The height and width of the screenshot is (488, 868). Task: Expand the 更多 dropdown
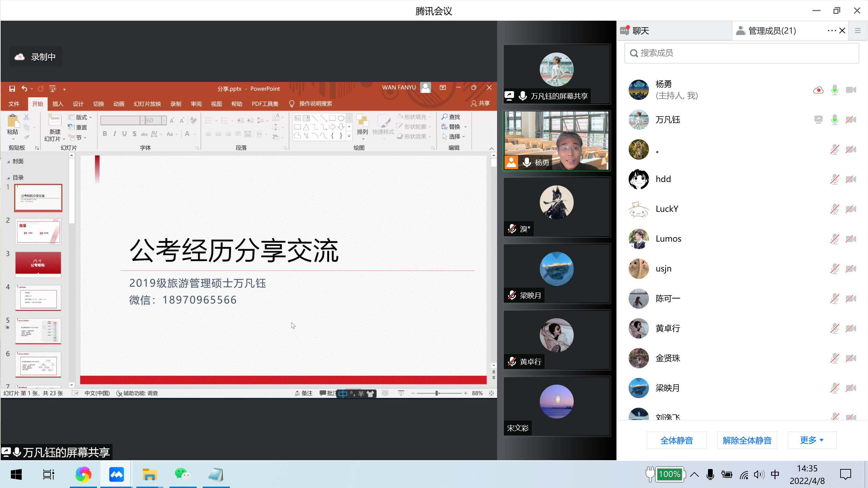(812, 440)
